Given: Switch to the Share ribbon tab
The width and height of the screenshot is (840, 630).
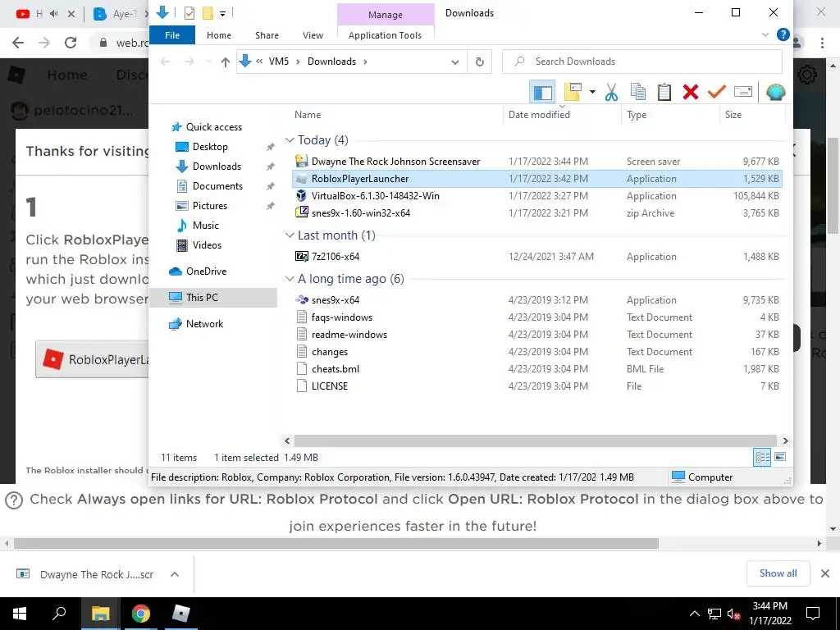Looking at the screenshot, I should pyautogui.click(x=267, y=35).
